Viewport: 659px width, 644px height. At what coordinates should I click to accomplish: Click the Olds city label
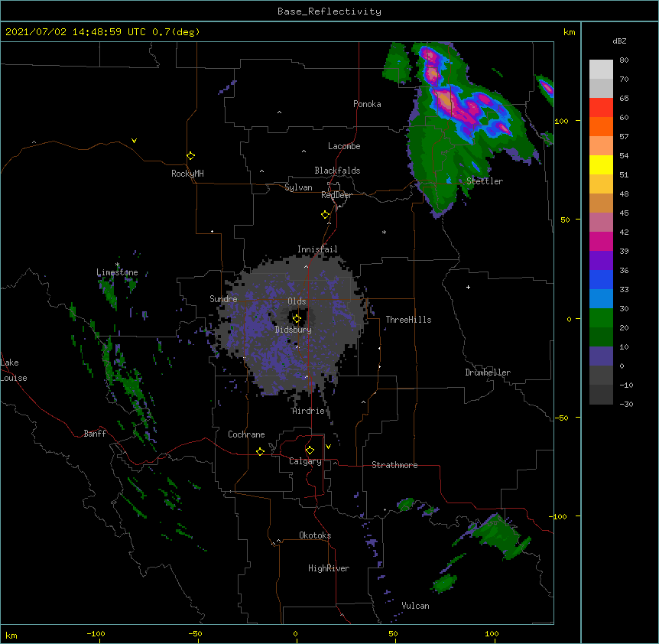[297, 301]
